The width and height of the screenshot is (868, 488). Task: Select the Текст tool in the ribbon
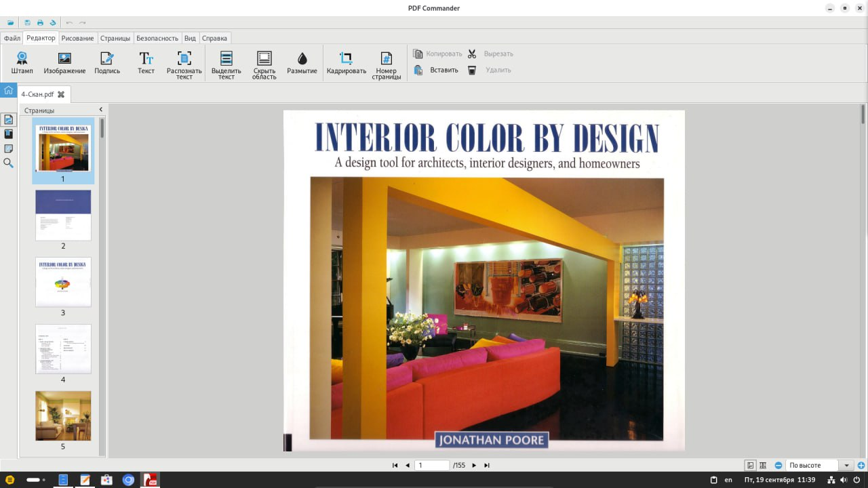pos(146,63)
